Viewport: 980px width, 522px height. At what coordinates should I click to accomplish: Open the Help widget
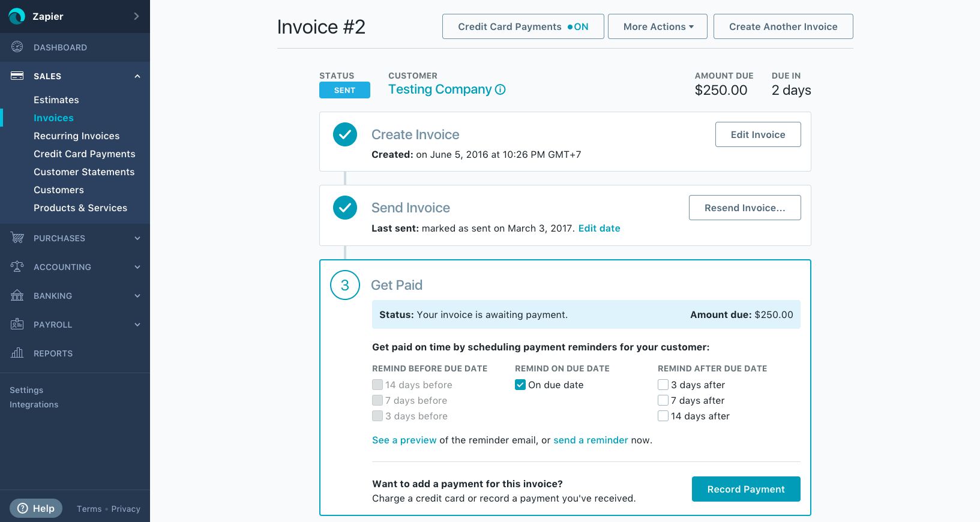pos(36,508)
